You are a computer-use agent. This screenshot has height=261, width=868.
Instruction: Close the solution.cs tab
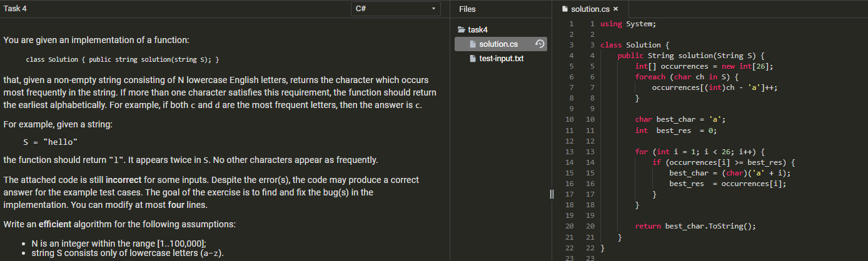coord(616,9)
